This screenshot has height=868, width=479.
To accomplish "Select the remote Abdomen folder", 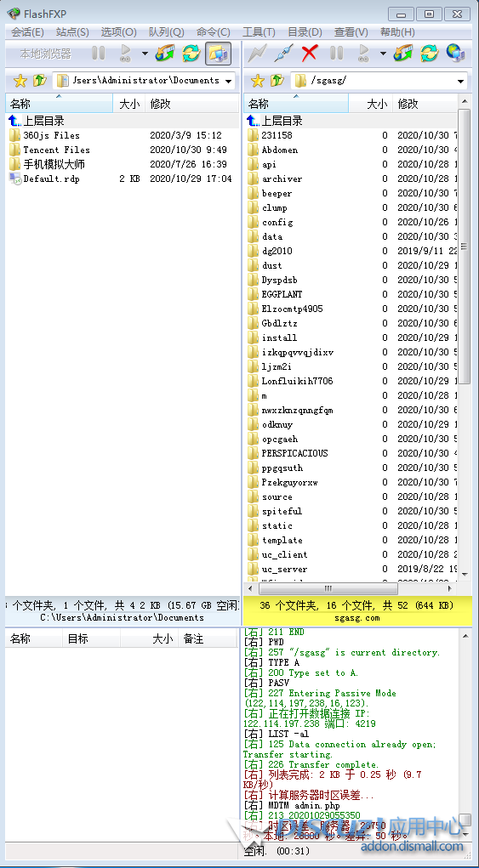I will click(280, 150).
